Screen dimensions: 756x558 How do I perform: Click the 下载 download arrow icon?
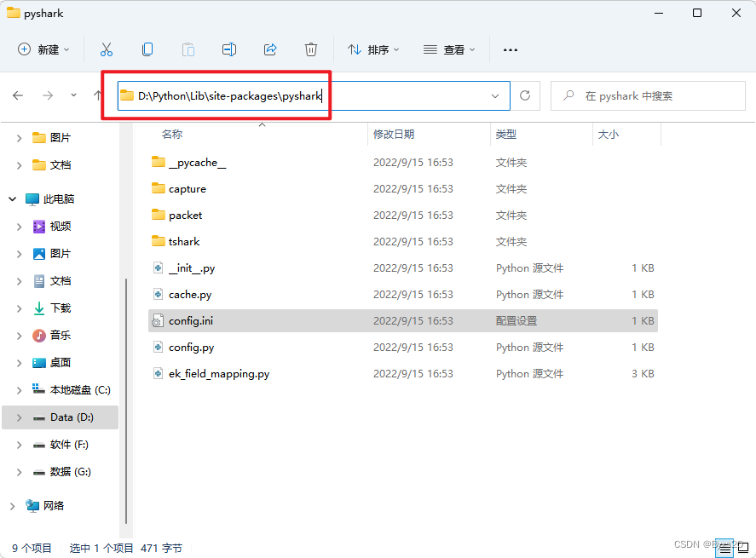(39, 308)
